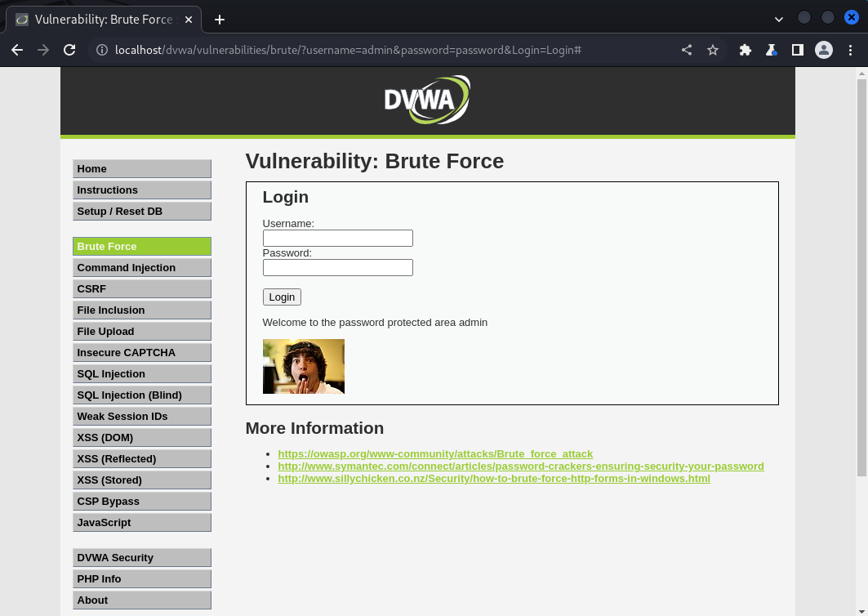Click the DVWA logo banner
Image resolution: width=868 pixels, height=616 pixels.
point(426,99)
